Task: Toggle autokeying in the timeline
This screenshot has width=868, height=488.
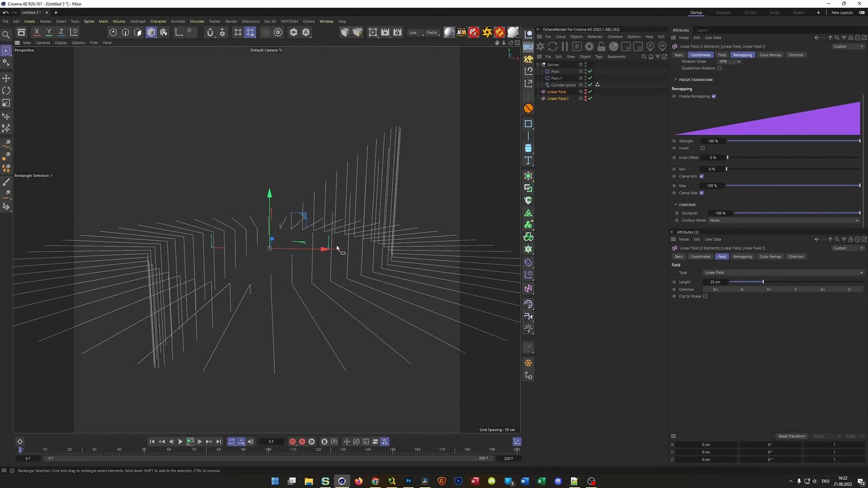Action: (x=302, y=442)
